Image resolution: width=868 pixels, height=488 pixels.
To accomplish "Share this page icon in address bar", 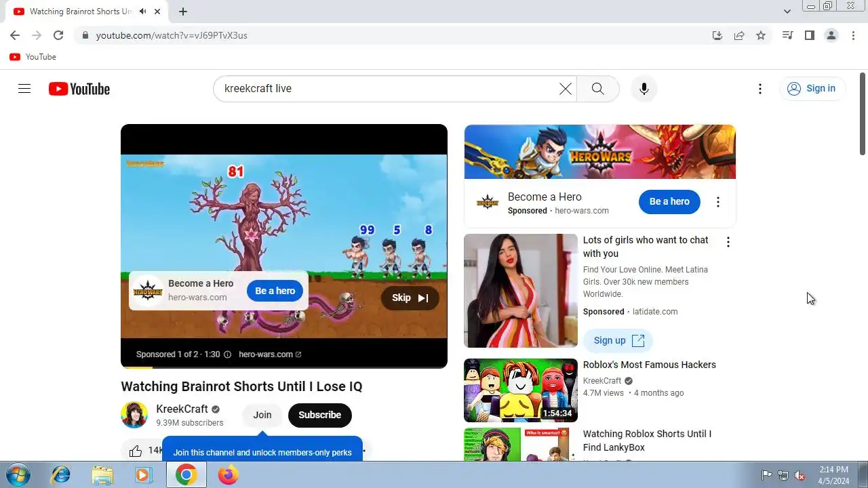I will [739, 35].
